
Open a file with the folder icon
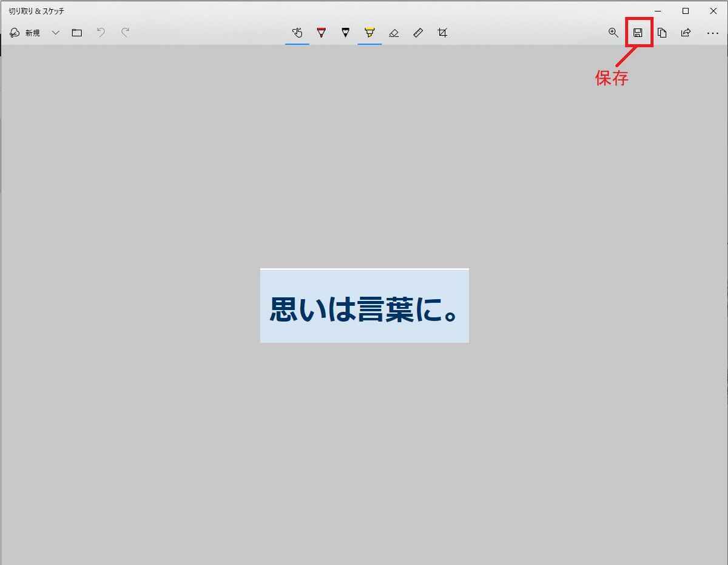(x=76, y=33)
